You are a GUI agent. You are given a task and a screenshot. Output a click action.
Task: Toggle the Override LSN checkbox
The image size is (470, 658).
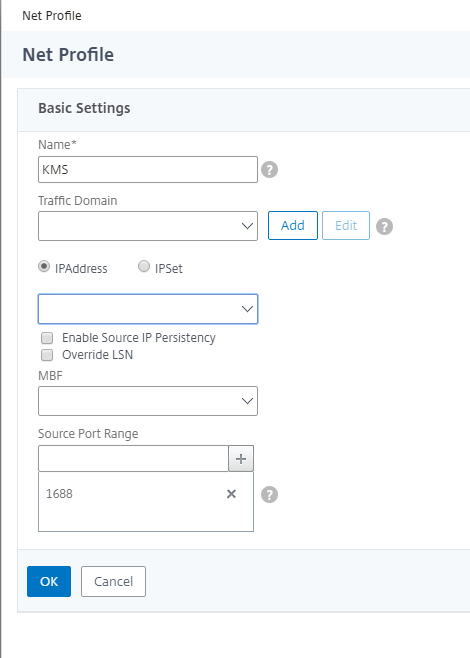pyautogui.click(x=47, y=355)
